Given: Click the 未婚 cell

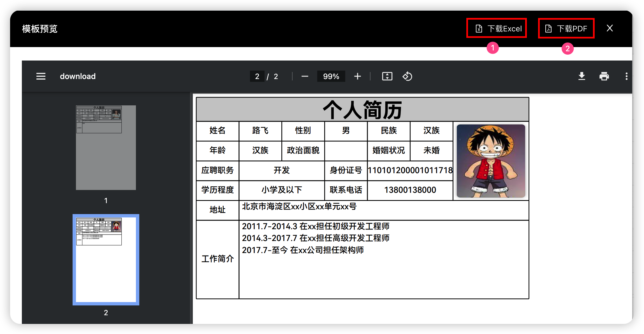Looking at the screenshot, I should point(432,150).
